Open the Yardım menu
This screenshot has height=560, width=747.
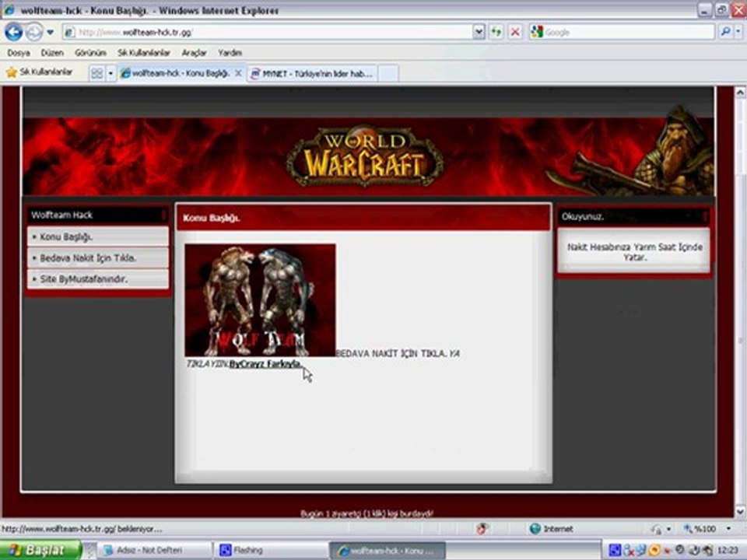coord(230,53)
